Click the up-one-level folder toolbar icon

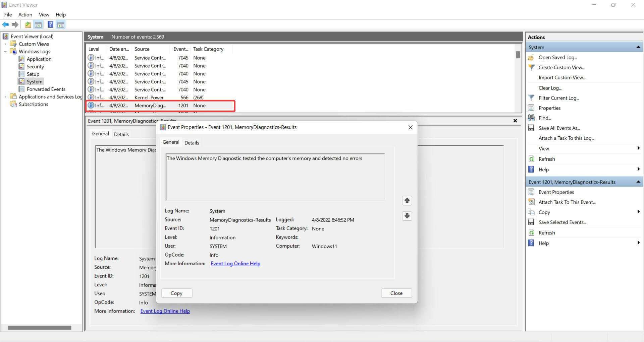pos(28,24)
